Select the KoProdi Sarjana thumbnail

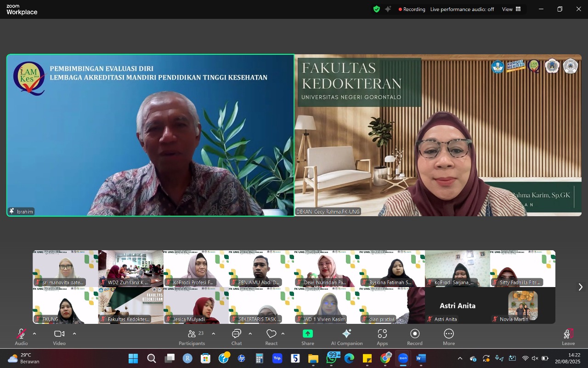tap(458, 269)
